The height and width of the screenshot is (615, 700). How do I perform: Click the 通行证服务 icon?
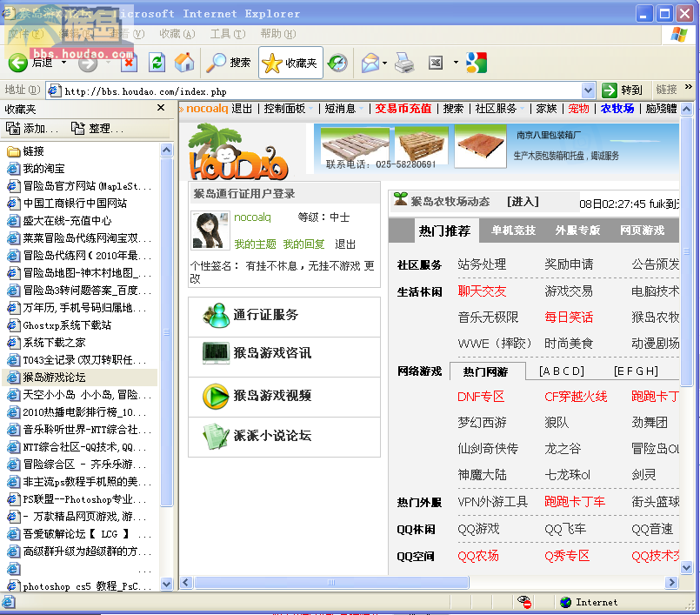coord(216,315)
